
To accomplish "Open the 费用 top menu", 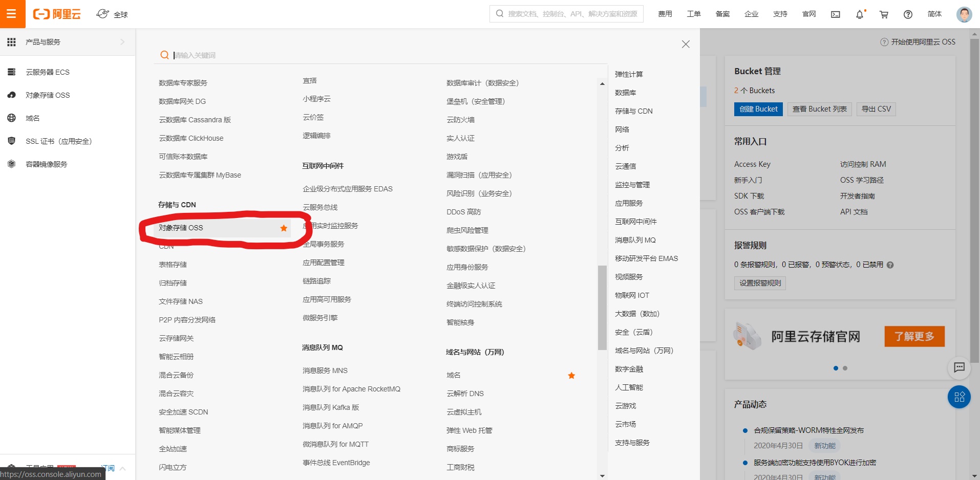I will 665,14.
